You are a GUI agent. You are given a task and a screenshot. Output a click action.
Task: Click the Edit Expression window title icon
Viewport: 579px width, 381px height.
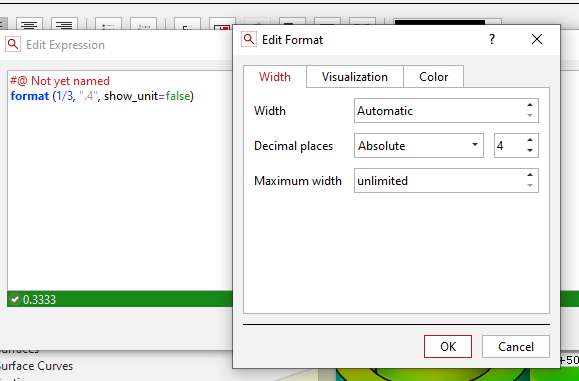click(13, 44)
